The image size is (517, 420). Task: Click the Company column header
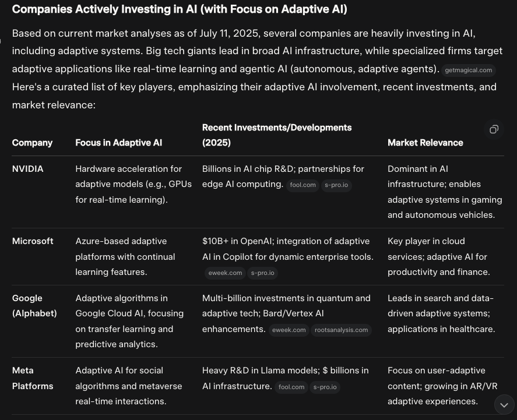point(32,143)
